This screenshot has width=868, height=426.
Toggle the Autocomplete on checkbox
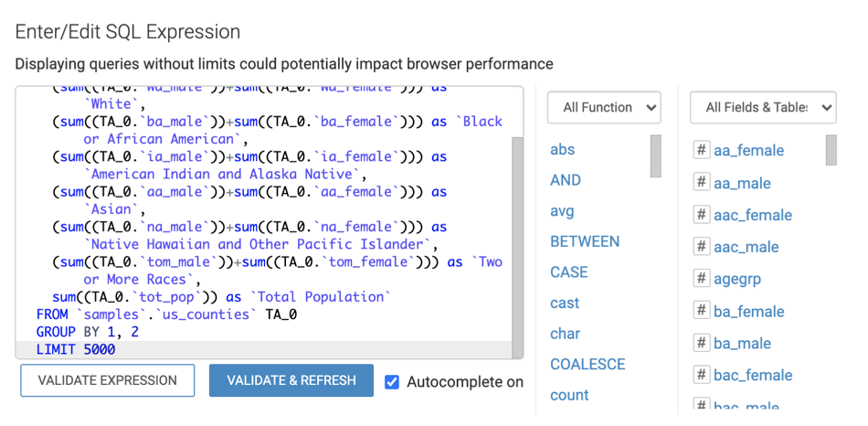click(392, 381)
